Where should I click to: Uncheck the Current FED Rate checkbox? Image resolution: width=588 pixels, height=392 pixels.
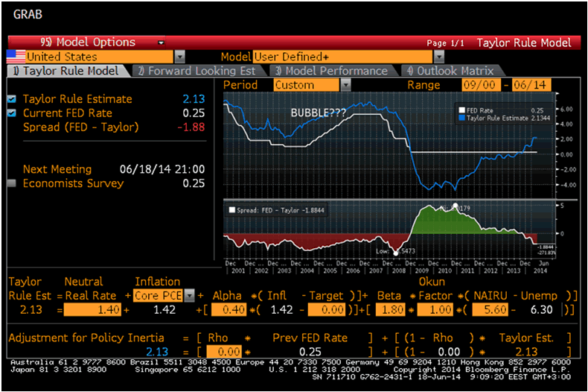[12, 113]
